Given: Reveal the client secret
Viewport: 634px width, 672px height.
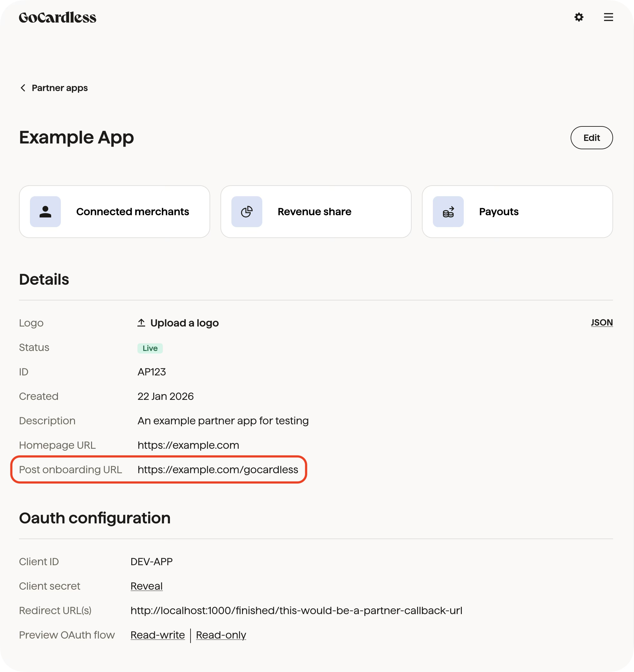Looking at the screenshot, I should (146, 586).
